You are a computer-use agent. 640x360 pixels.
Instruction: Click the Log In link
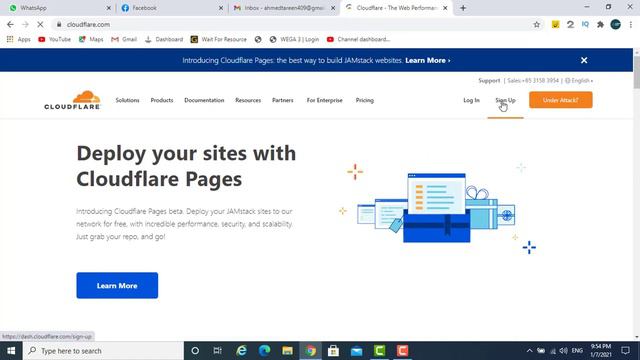pos(471,100)
